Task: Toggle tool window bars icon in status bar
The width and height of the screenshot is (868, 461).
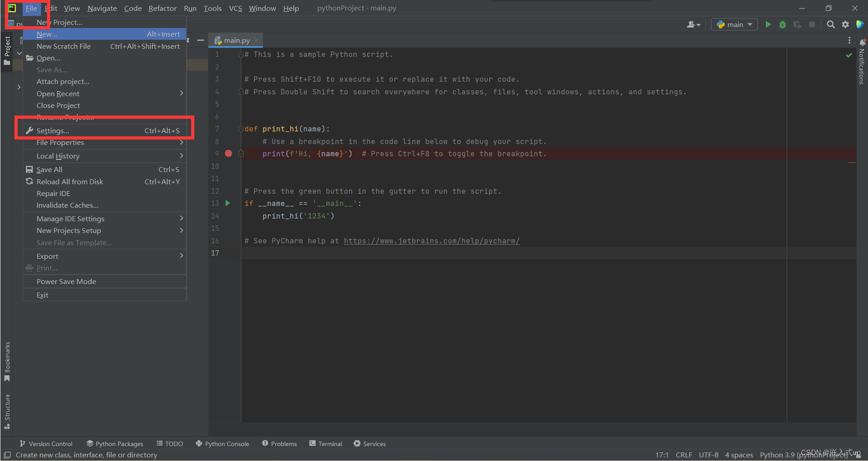Action: [x=7, y=455]
